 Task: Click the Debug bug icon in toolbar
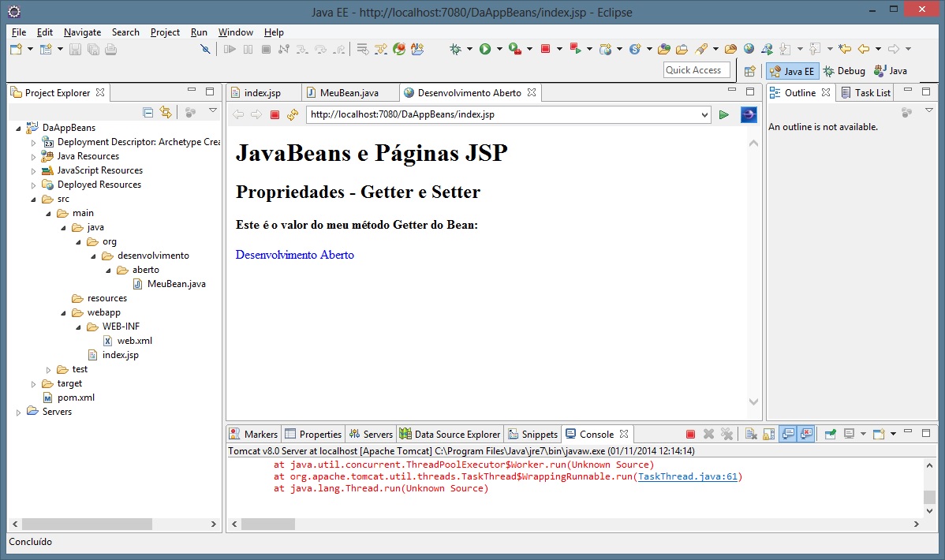[456, 49]
